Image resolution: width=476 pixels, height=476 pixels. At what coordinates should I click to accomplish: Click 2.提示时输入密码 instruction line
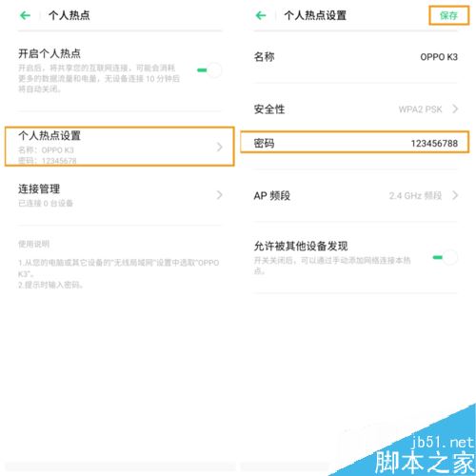pyautogui.click(x=50, y=285)
